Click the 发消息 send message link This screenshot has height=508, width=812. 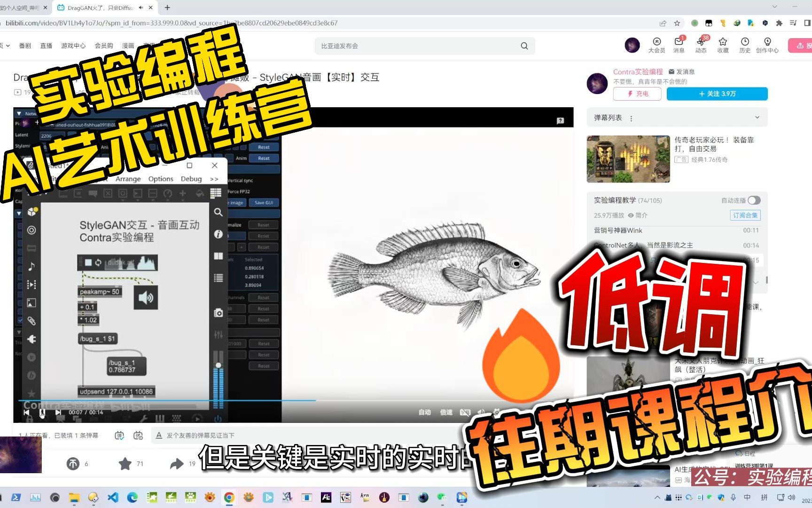click(681, 71)
